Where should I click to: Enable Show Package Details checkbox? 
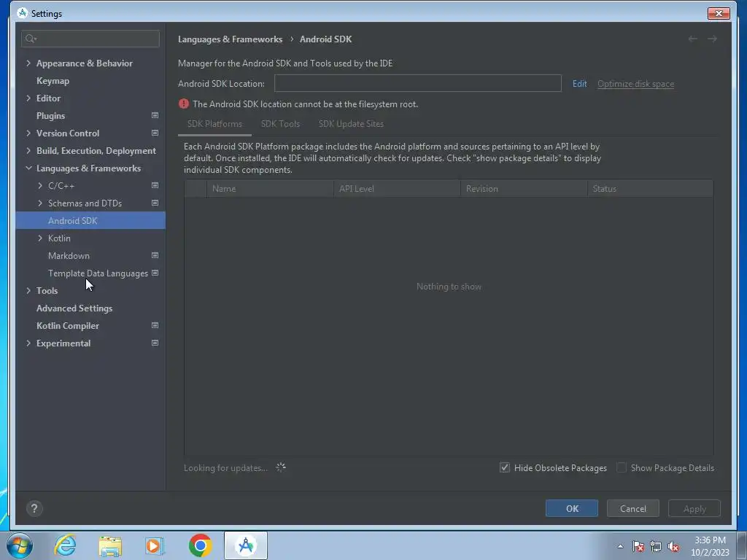[x=622, y=467]
